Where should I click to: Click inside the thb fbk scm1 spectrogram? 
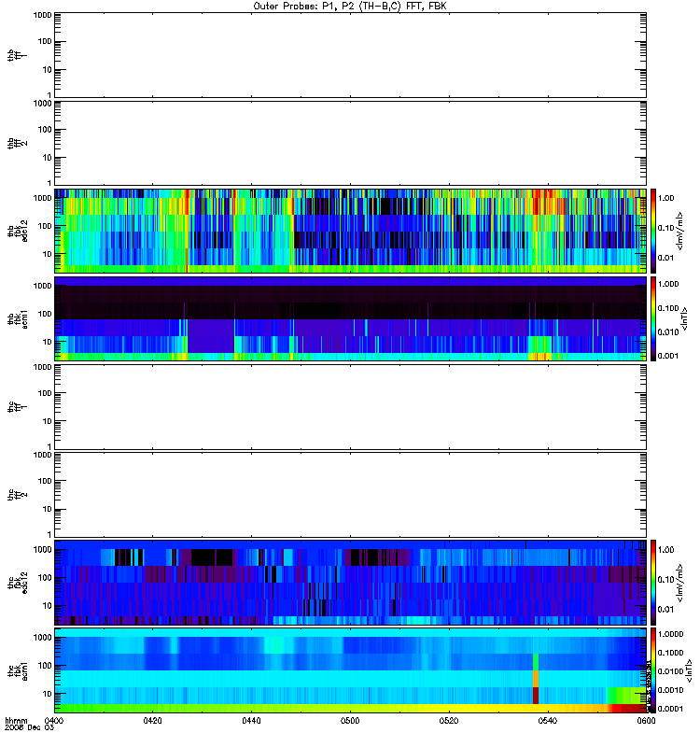tap(350, 318)
